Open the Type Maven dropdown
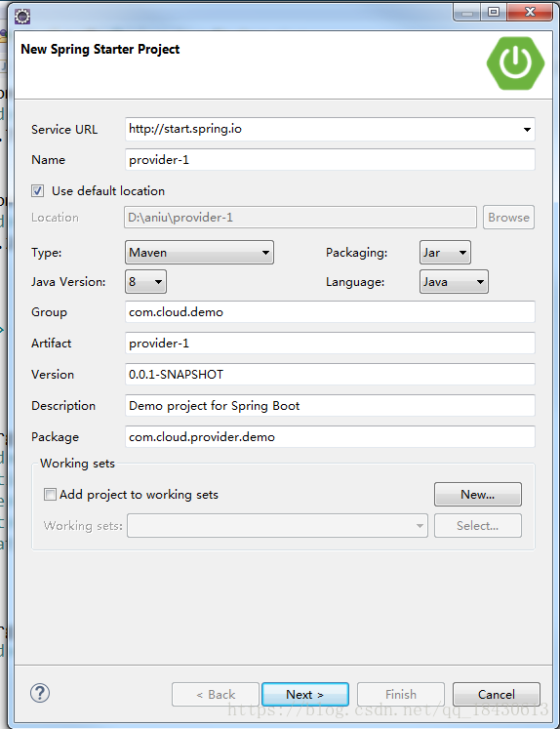560x729 pixels. (x=199, y=253)
